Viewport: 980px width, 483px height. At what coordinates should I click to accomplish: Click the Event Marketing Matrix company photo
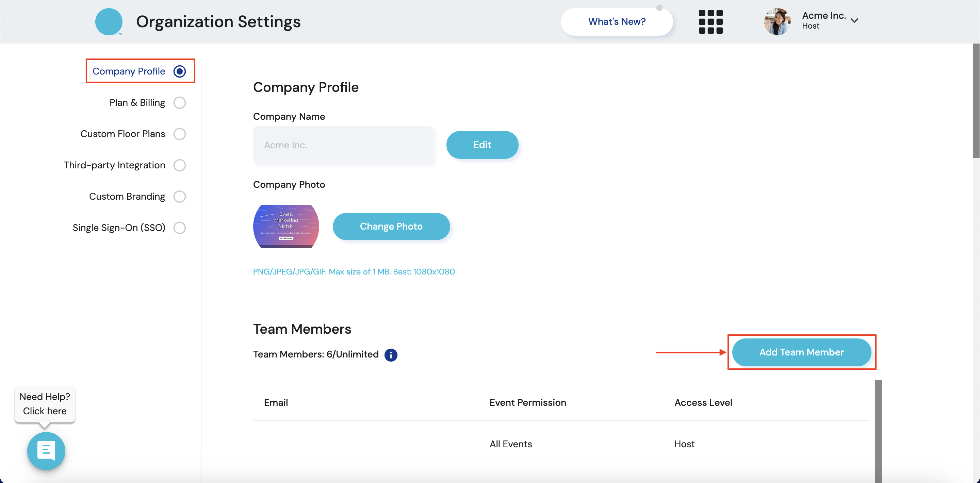[x=286, y=226]
